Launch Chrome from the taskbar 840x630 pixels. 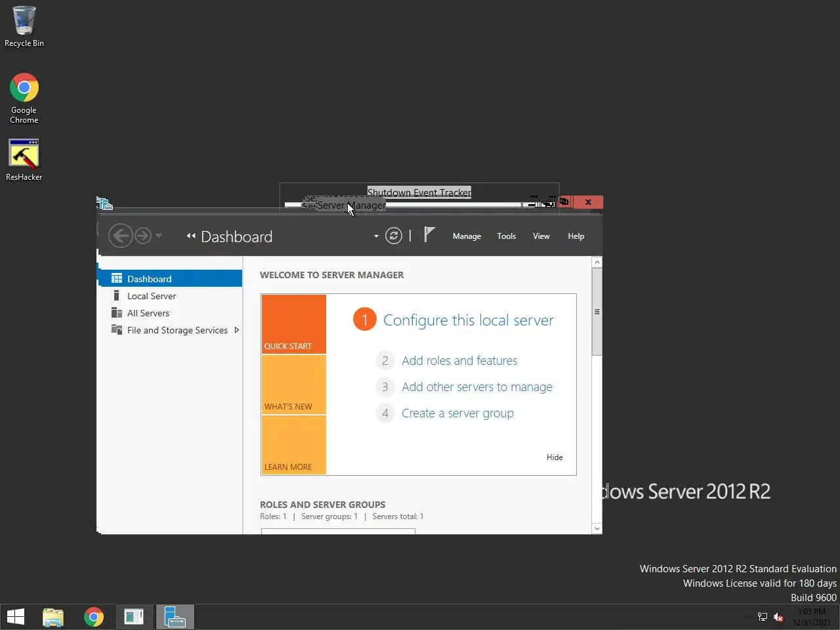pyautogui.click(x=94, y=617)
